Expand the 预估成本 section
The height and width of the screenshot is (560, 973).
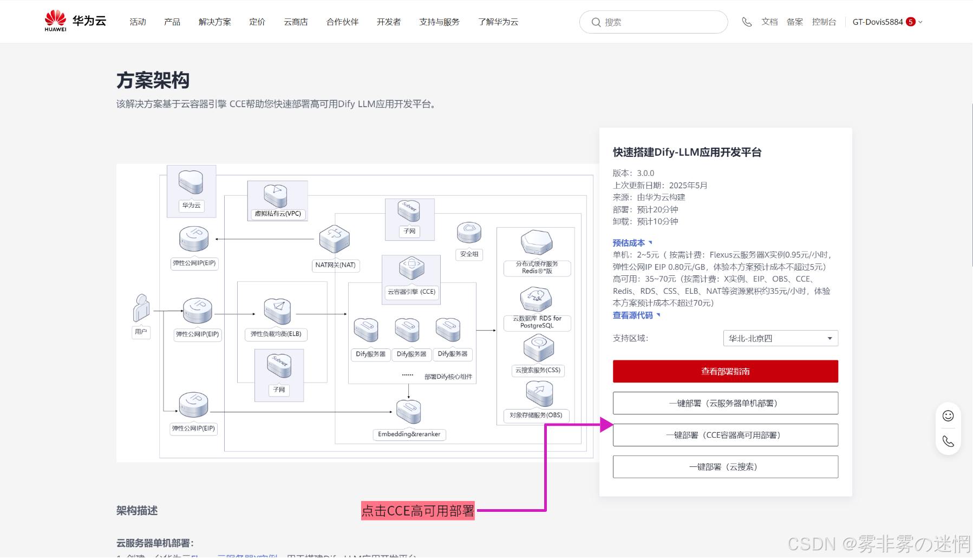tap(632, 243)
